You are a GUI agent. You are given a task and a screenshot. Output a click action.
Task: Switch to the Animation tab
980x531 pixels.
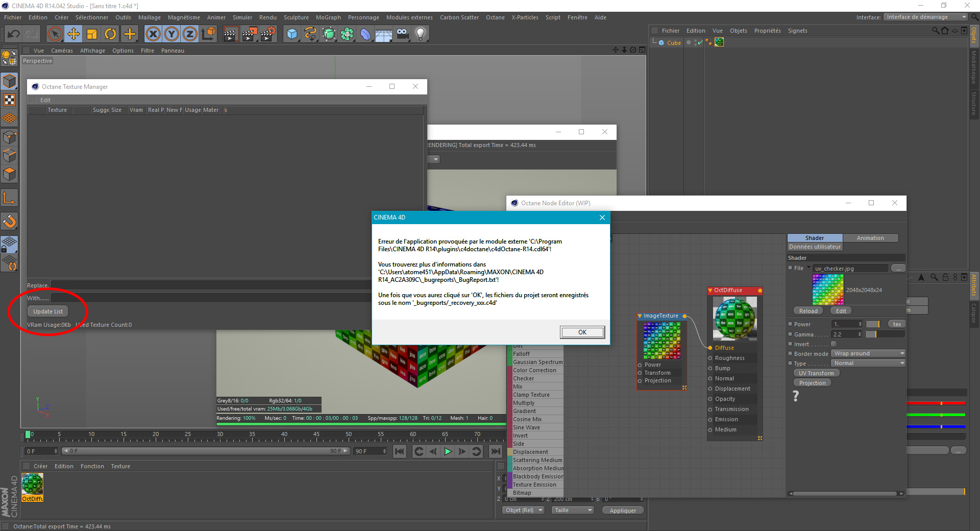pyautogui.click(x=870, y=238)
